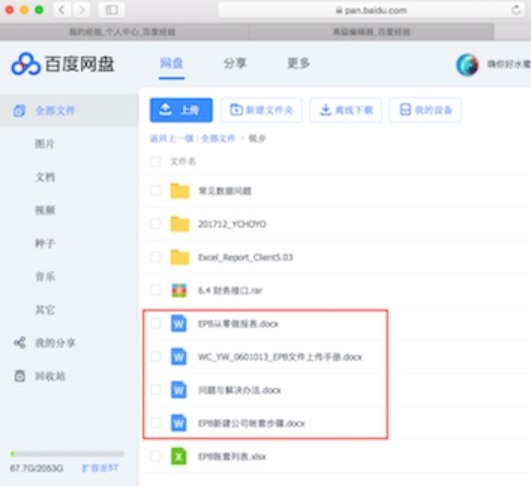Click the Safari sidebar toggle icon
531x486 pixels.
(111, 10)
